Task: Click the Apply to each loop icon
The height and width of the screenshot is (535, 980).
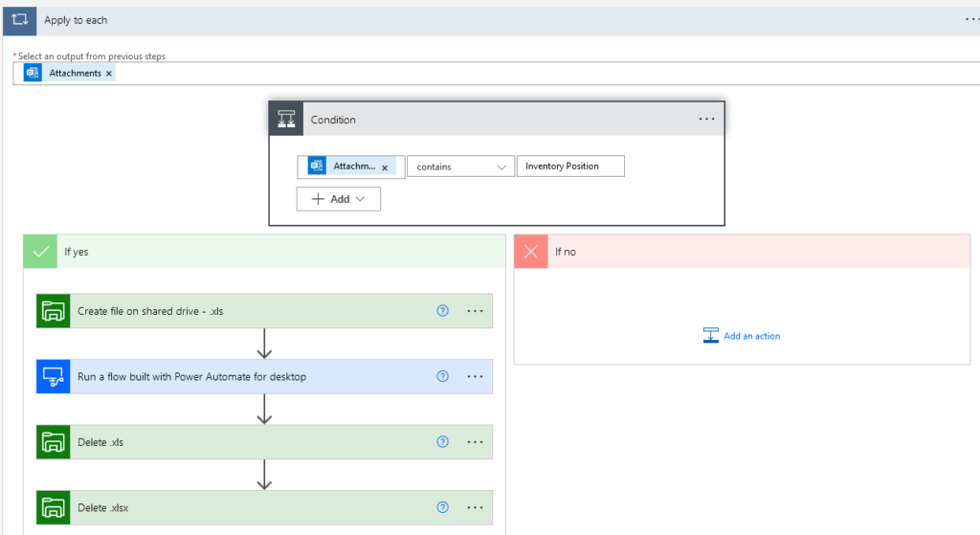Action: coord(19,20)
